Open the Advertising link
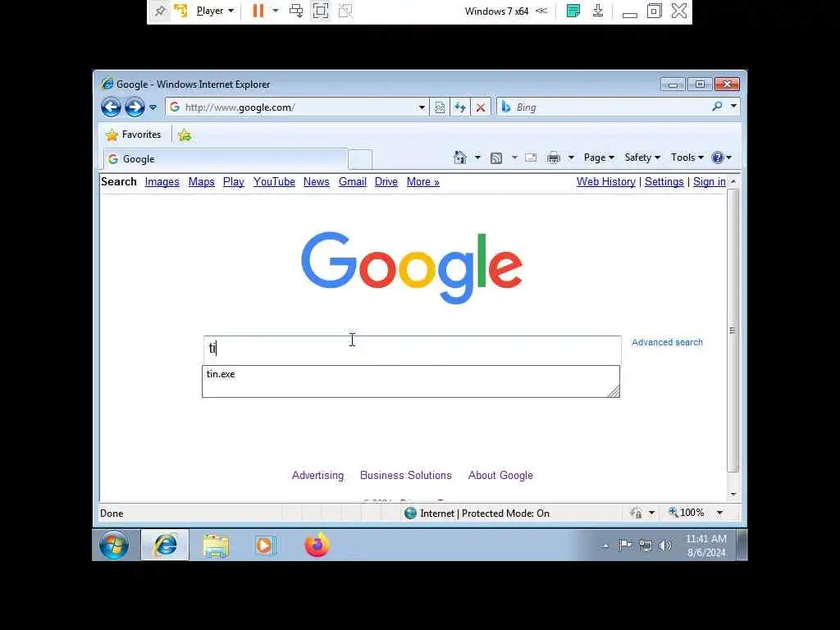Image resolution: width=840 pixels, height=630 pixels. pos(317,475)
